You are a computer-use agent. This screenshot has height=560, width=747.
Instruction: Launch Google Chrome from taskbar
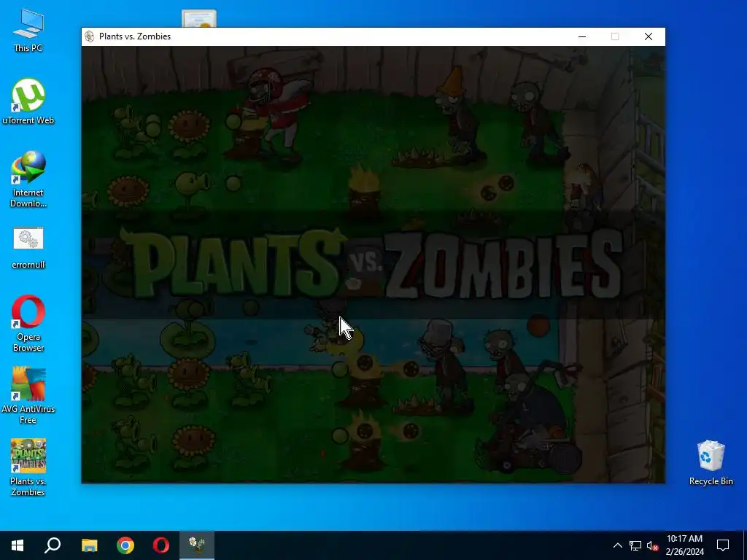click(x=125, y=545)
